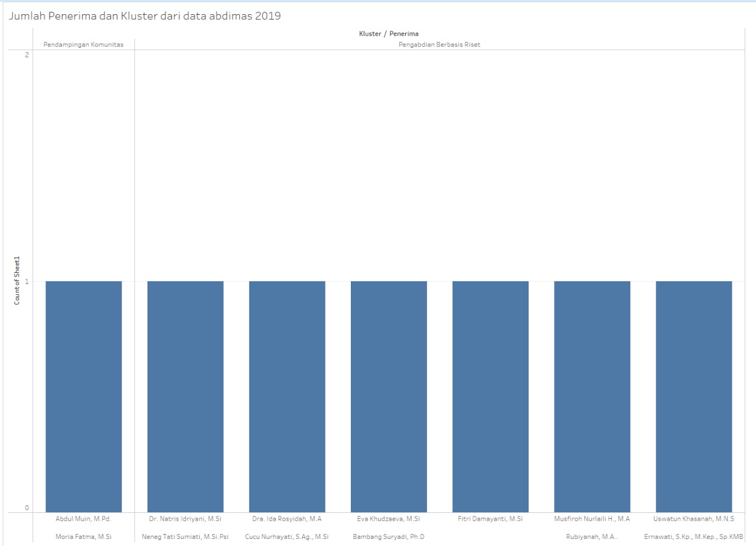The width and height of the screenshot is (756, 546).
Task: Select the 'Neneng Tati Sumiati, M.Si.Psi' label
Action: point(185,537)
